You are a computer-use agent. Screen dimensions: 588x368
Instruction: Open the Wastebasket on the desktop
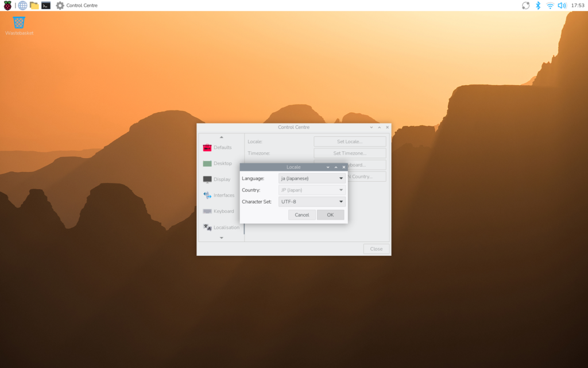point(19,23)
